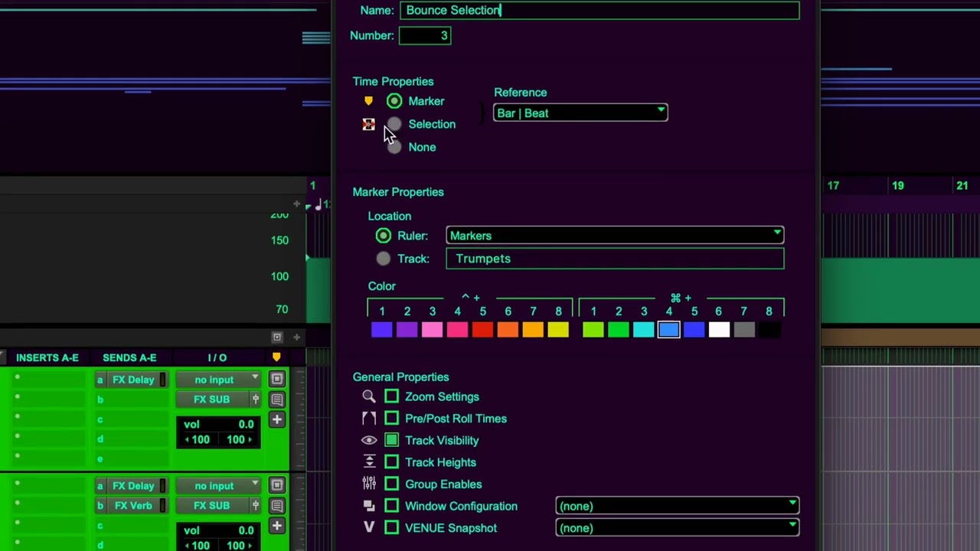Click the Number field showing 3
Image resolution: width=980 pixels, height=551 pixels.
425,36
